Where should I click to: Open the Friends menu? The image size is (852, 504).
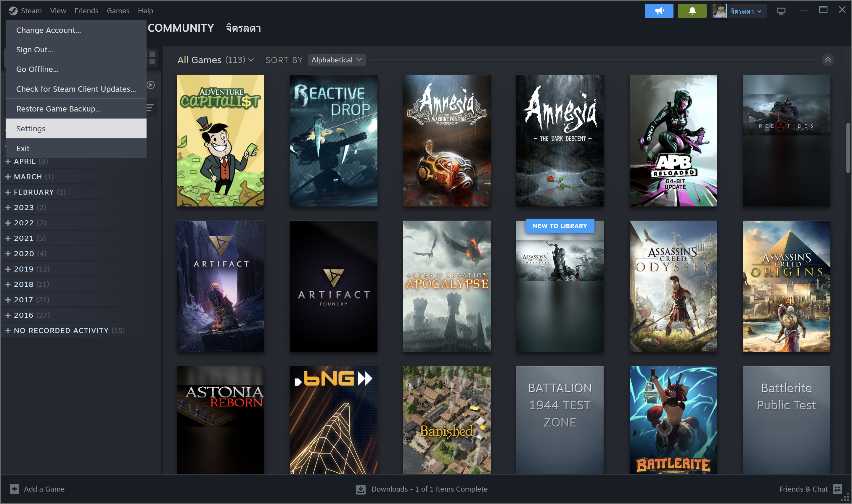86,11
